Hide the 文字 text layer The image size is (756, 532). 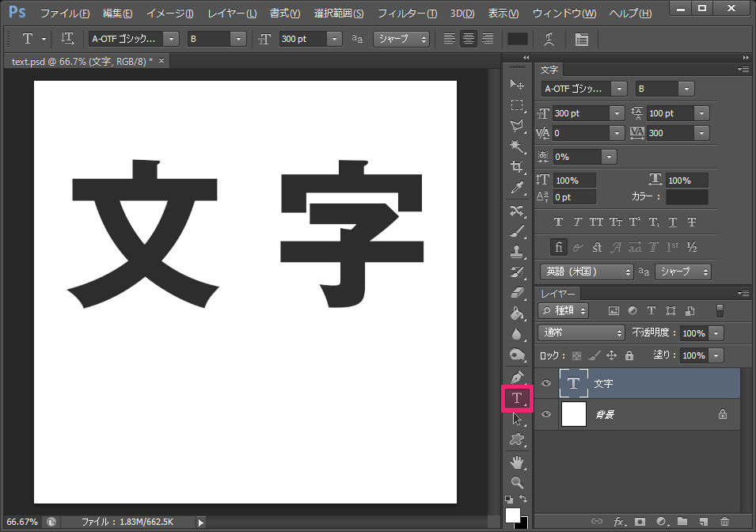coord(545,383)
